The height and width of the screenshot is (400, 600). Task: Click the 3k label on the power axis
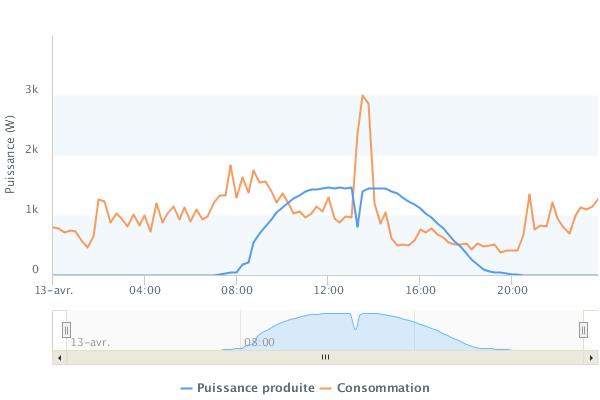coord(32,90)
